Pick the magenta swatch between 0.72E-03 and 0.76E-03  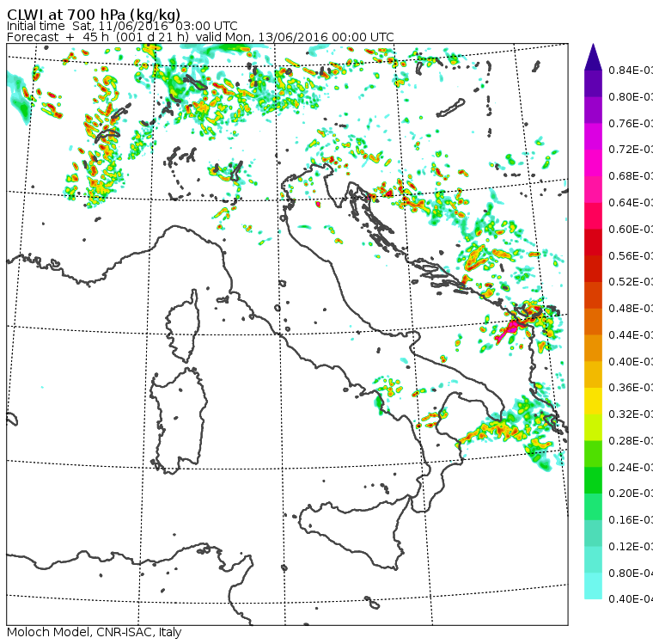(x=593, y=137)
